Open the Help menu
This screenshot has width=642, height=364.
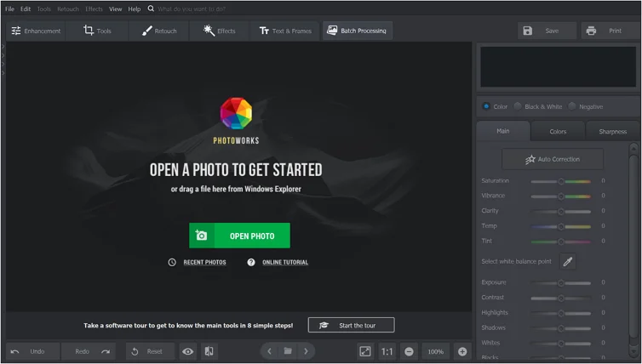click(x=135, y=9)
